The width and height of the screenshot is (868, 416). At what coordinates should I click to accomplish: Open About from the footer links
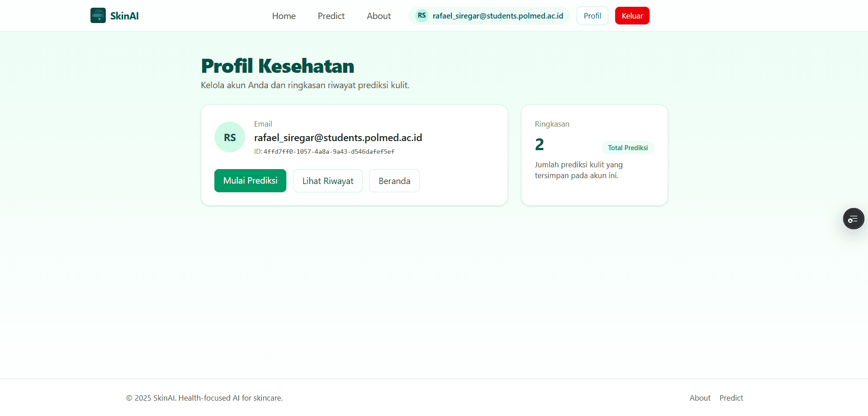(700, 397)
